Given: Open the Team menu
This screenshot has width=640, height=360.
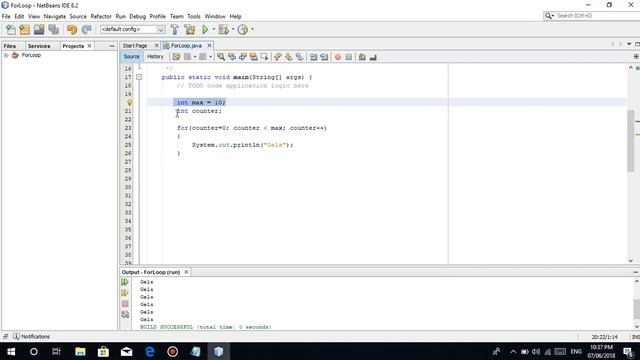Looking at the screenshot, I should pyautogui.click(x=176, y=16).
